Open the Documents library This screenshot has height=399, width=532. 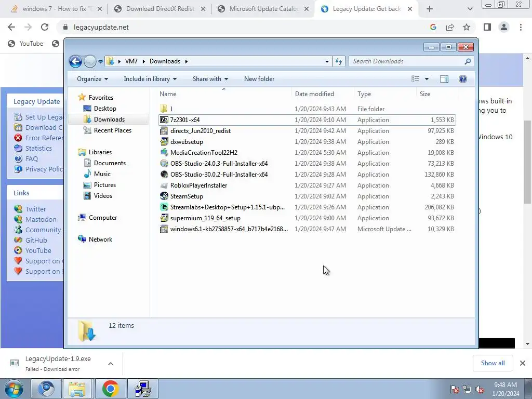click(x=110, y=163)
